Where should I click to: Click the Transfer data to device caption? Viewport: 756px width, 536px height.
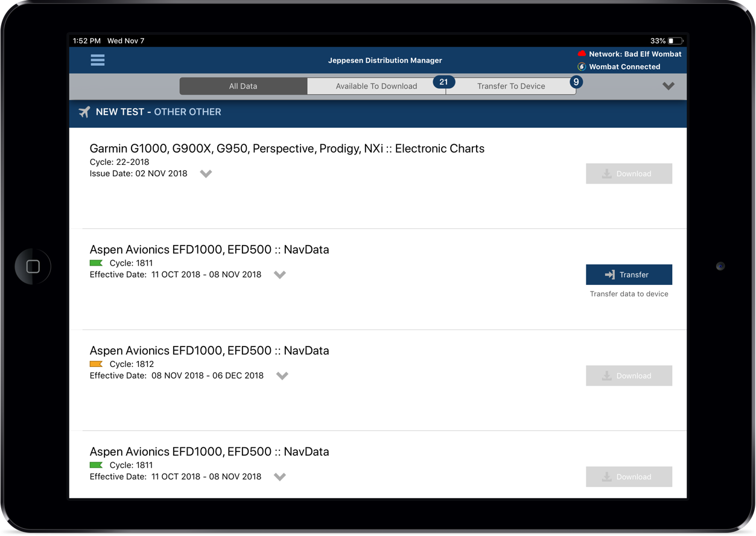click(629, 294)
